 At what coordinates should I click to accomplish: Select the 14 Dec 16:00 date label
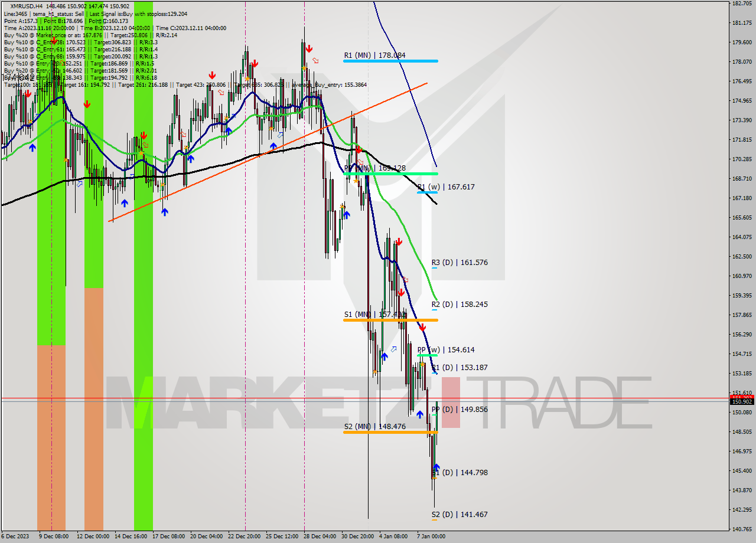tap(131, 536)
